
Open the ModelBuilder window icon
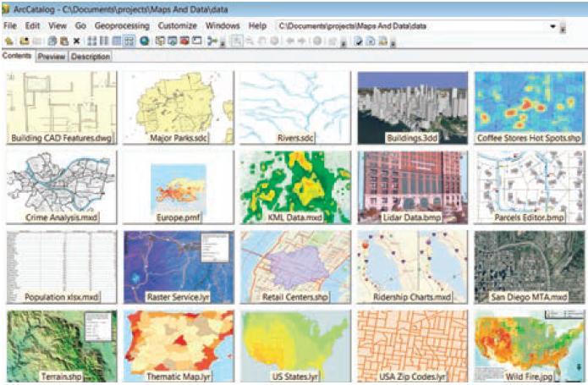click(x=212, y=41)
